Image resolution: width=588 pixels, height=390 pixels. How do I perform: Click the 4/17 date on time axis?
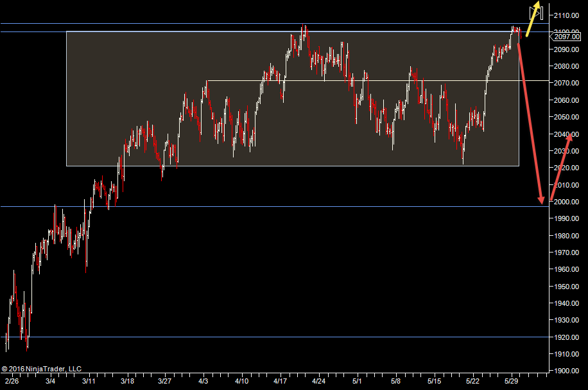[281, 381]
